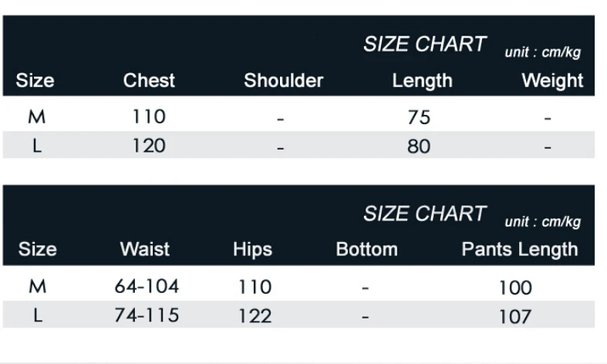The height and width of the screenshot is (364, 607).
Task: Click the Weight column header
Action: point(552,80)
